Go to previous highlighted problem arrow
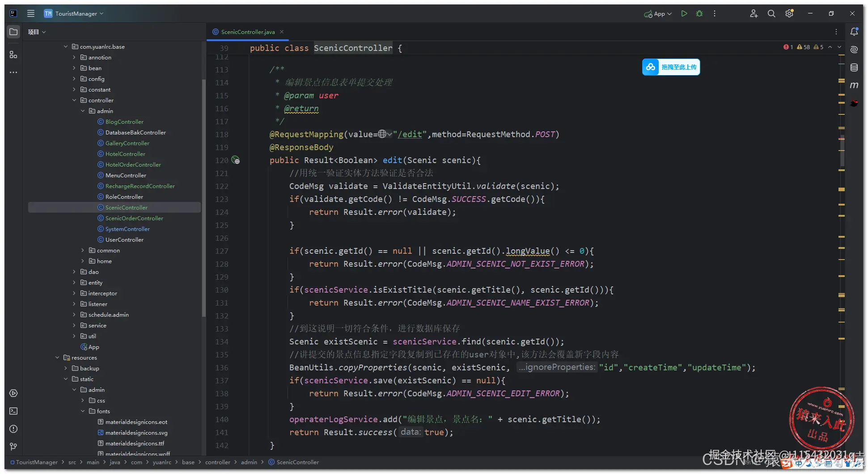 pyautogui.click(x=830, y=47)
